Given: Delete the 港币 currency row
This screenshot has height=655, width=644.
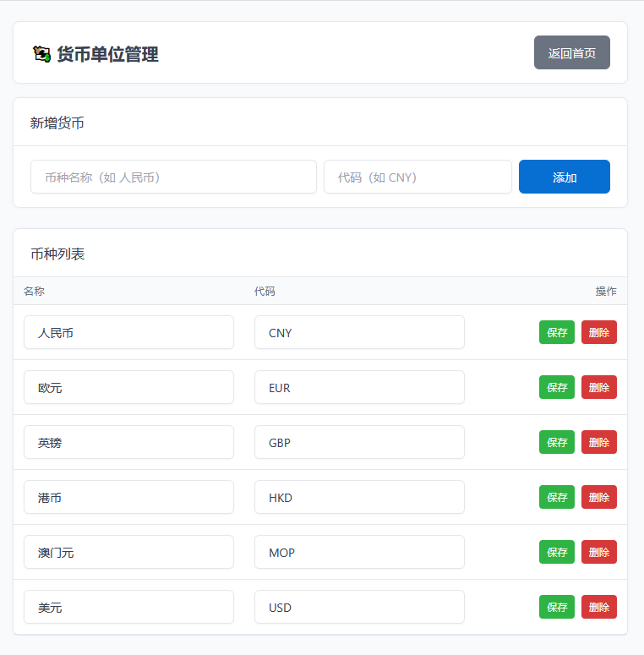Looking at the screenshot, I should click(x=598, y=497).
